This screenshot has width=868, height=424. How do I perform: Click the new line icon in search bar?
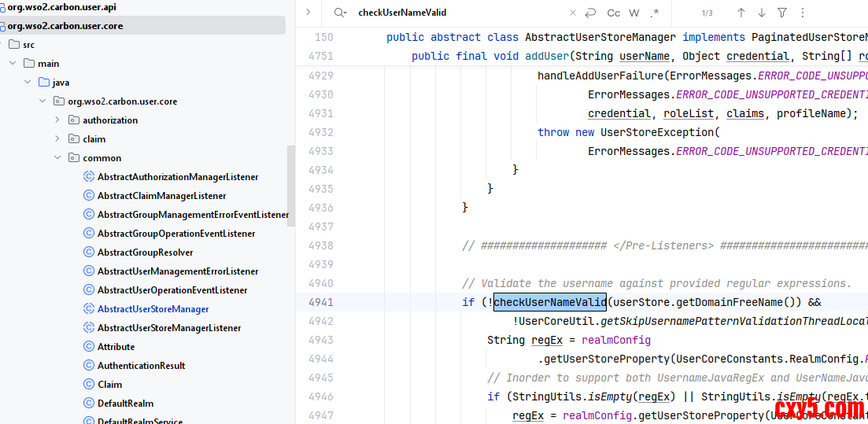590,13
